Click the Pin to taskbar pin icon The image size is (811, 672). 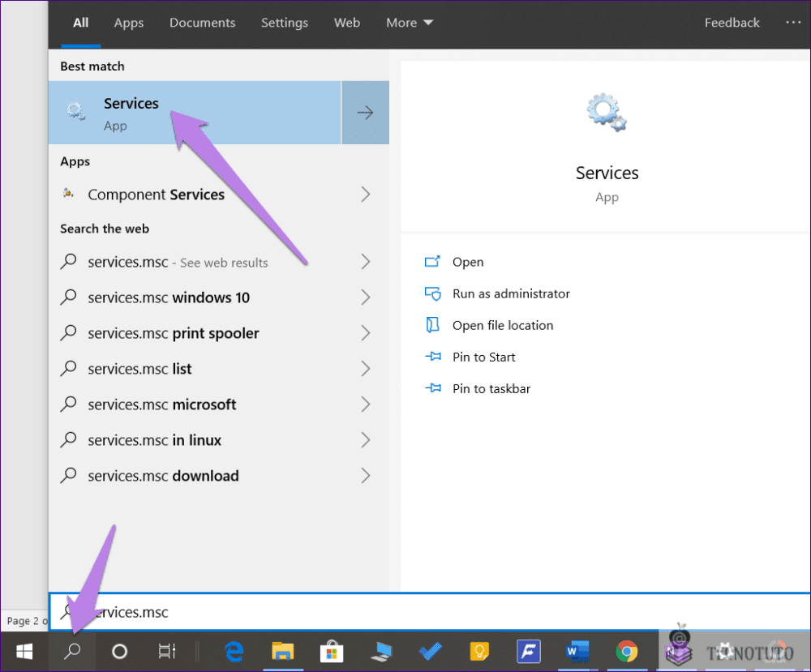tap(433, 388)
